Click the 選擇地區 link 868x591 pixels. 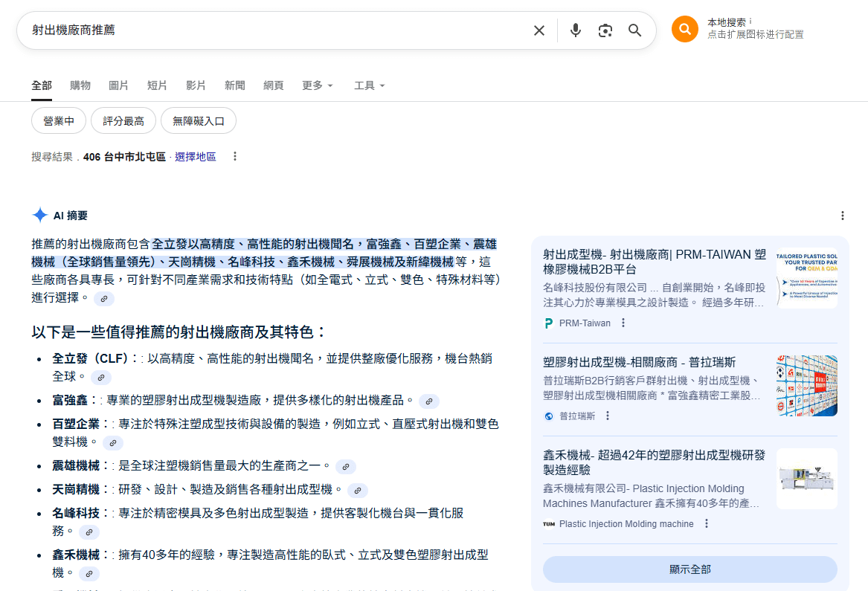click(x=195, y=157)
